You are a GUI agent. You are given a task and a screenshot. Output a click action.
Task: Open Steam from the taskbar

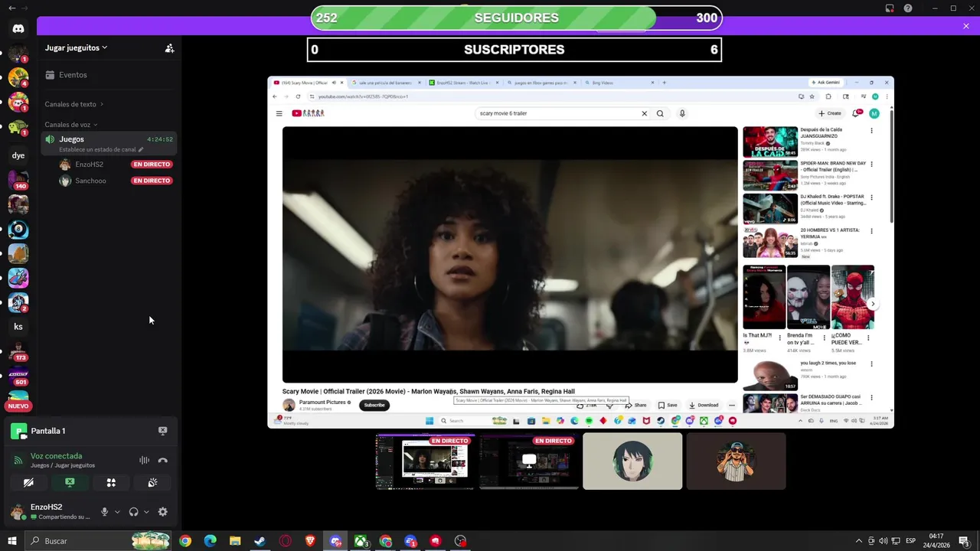(260, 541)
